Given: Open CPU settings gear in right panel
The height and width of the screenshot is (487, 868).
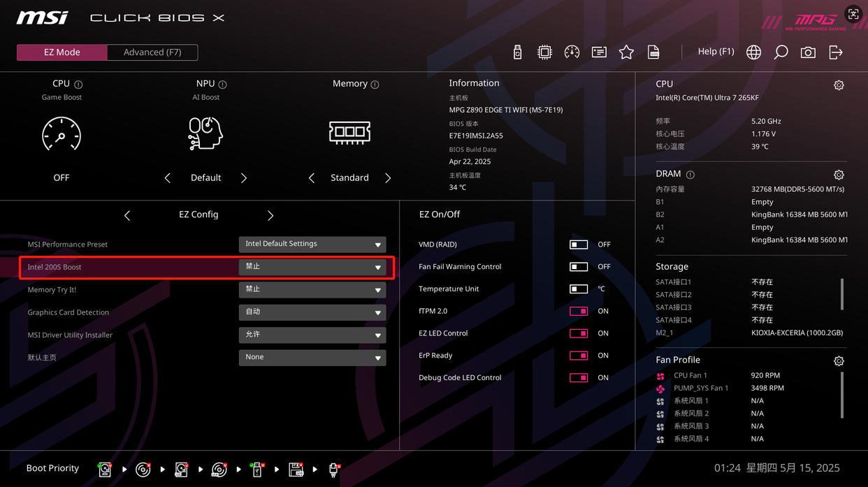Looking at the screenshot, I should (x=839, y=85).
